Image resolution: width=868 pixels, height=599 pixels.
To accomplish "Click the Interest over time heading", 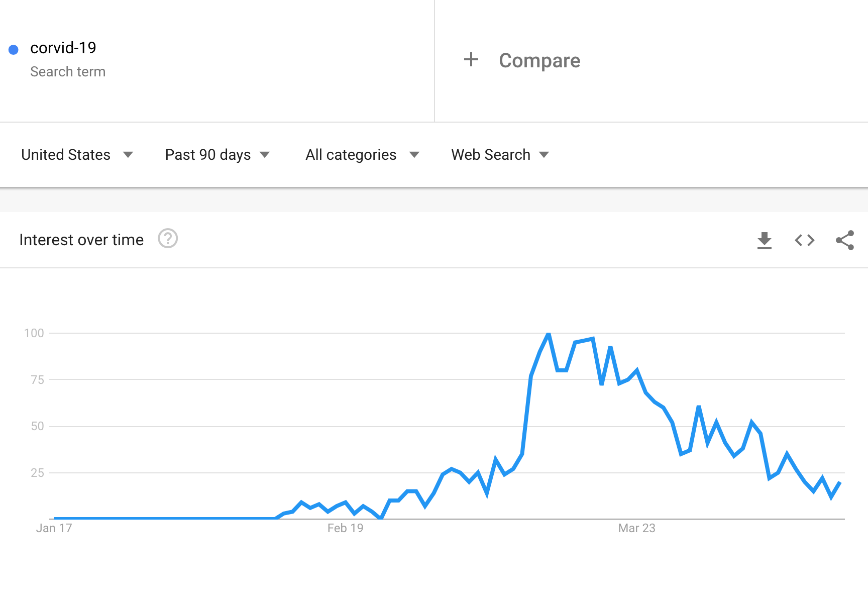I will click(x=81, y=240).
